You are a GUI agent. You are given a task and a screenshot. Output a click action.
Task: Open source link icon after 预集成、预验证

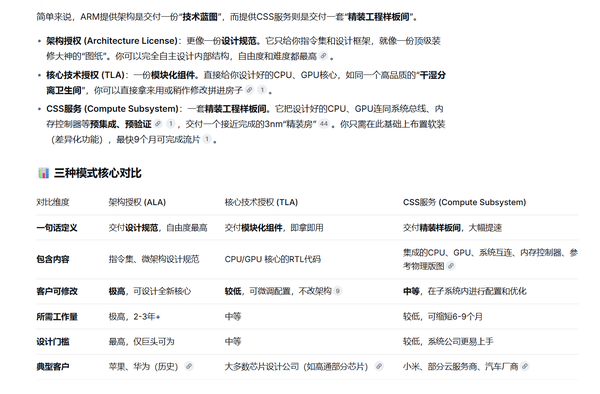pyautogui.click(x=158, y=124)
